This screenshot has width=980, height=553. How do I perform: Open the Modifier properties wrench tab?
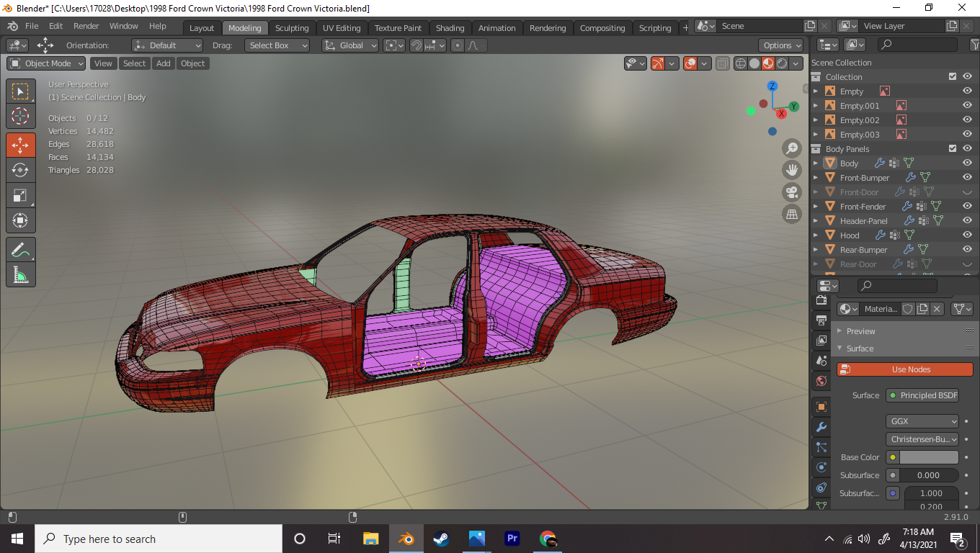point(821,427)
